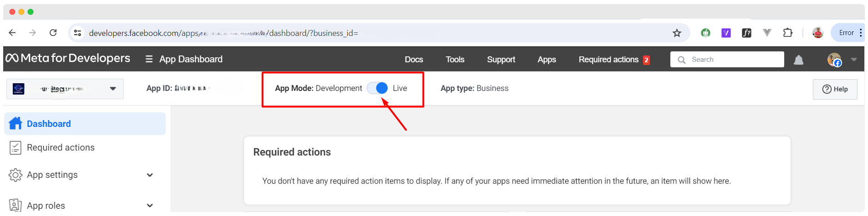Open the Support menu

501,60
